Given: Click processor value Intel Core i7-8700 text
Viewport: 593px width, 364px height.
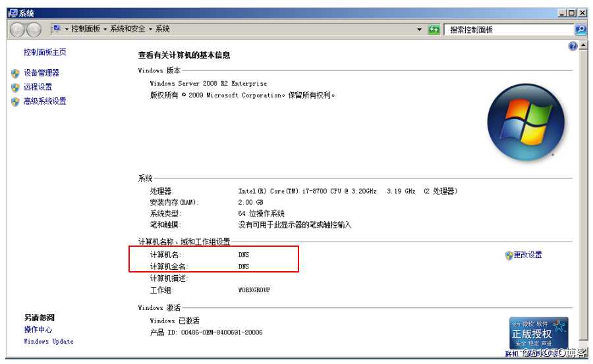Looking at the screenshot, I should pyautogui.click(x=307, y=192).
